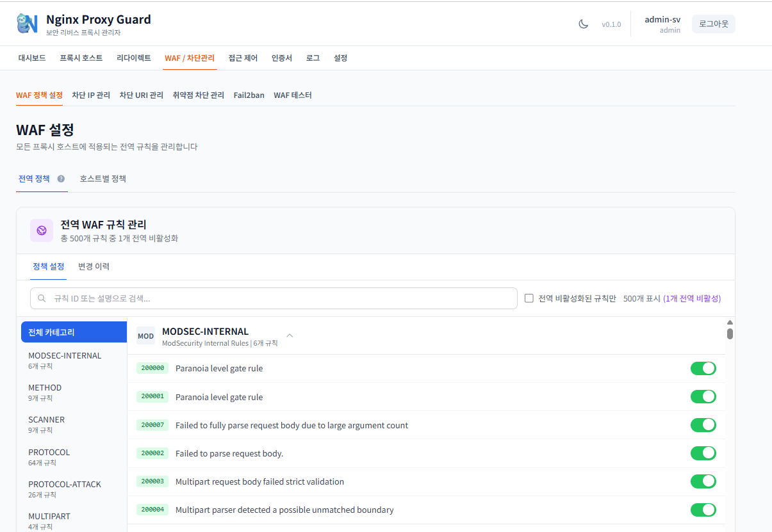Collapse the MODSEC-INTERNAL rule group

pos(289,335)
